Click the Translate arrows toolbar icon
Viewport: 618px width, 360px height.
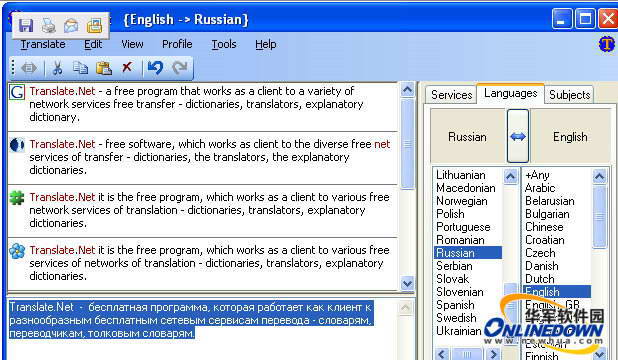click(29, 68)
